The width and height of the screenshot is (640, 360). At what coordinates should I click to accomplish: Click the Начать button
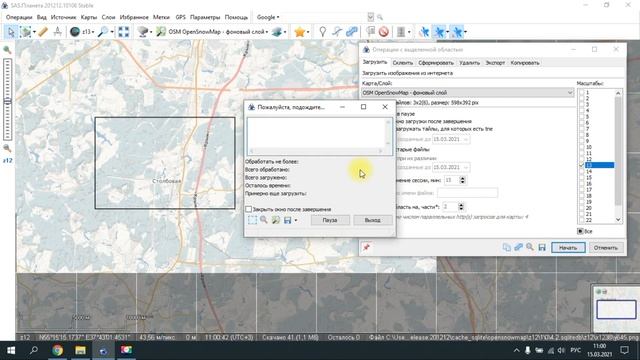click(568, 248)
